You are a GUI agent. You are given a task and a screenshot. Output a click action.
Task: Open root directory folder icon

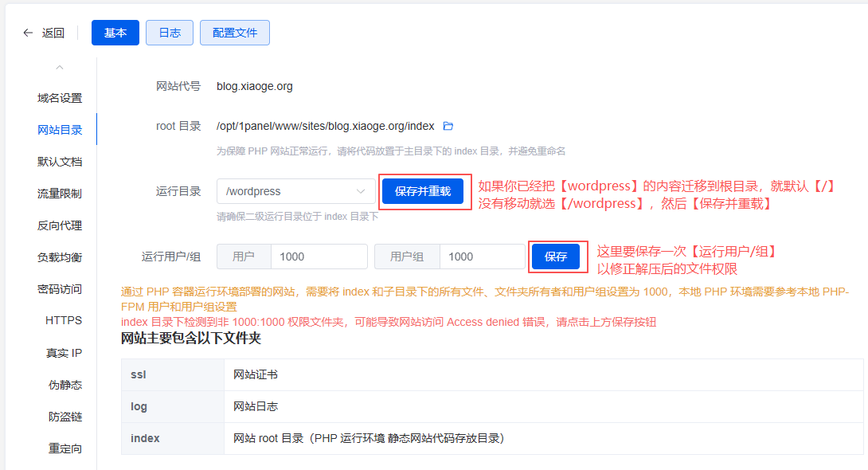point(448,126)
